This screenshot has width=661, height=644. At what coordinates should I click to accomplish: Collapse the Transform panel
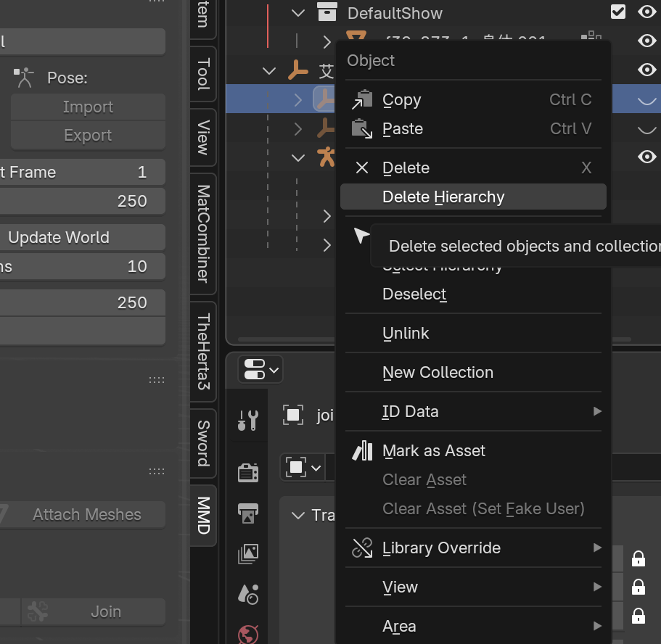point(297,515)
